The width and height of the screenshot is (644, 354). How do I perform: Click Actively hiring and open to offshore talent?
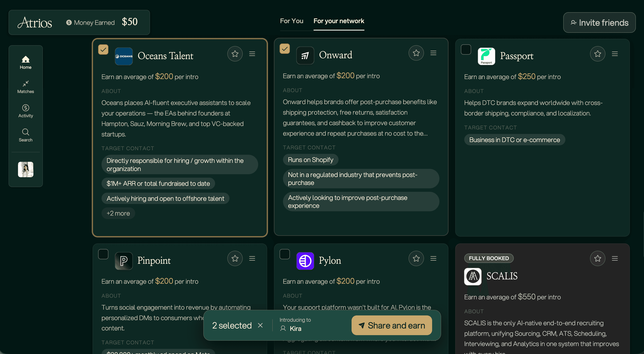[165, 198]
